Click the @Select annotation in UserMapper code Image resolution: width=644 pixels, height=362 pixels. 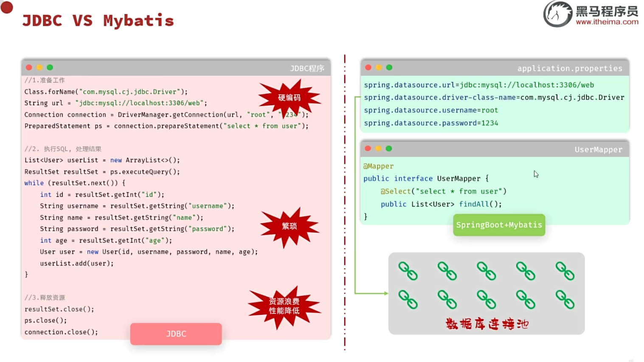pos(395,191)
